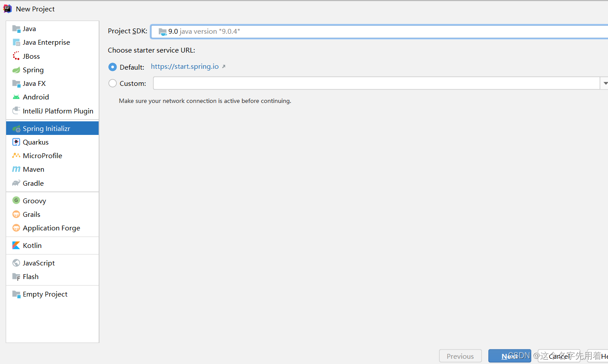Click the Cancel button
The width and height of the screenshot is (608, 364).
(559, 356)
